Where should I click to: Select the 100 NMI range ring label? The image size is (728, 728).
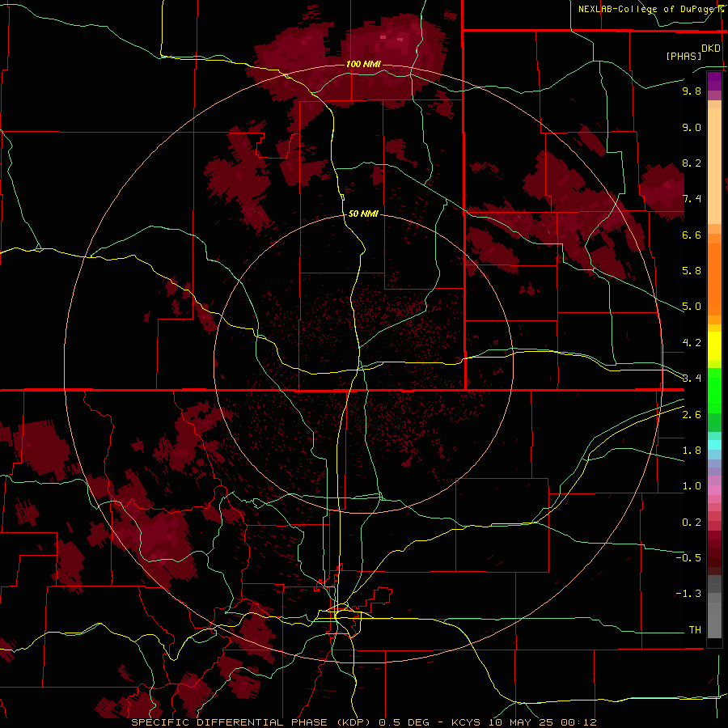[363, 64]
